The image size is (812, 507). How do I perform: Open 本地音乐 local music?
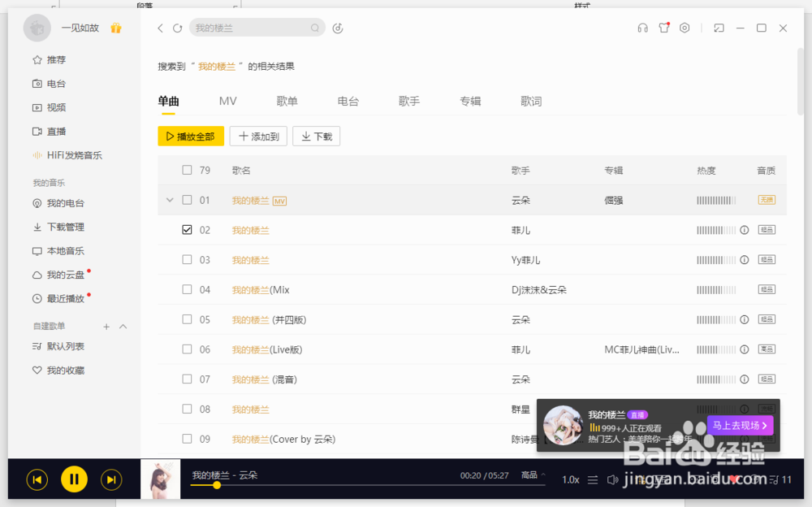click(x=58, y=251)
